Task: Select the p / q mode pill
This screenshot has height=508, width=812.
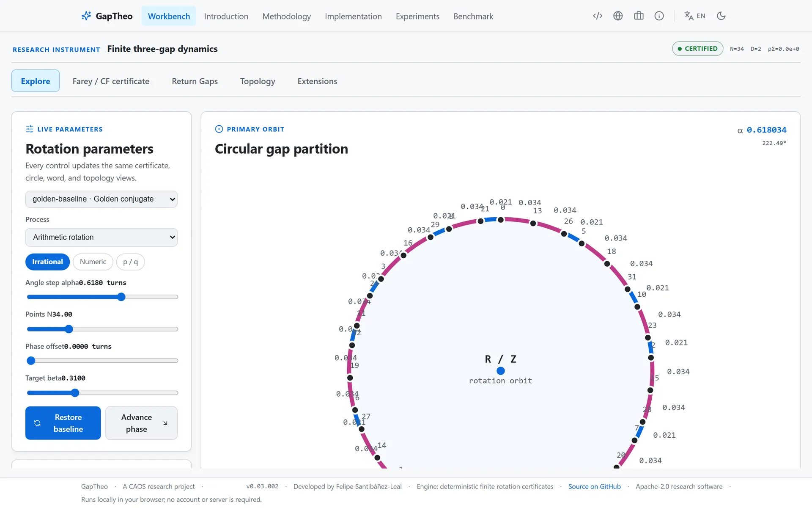Action: (x=130, y=262)
